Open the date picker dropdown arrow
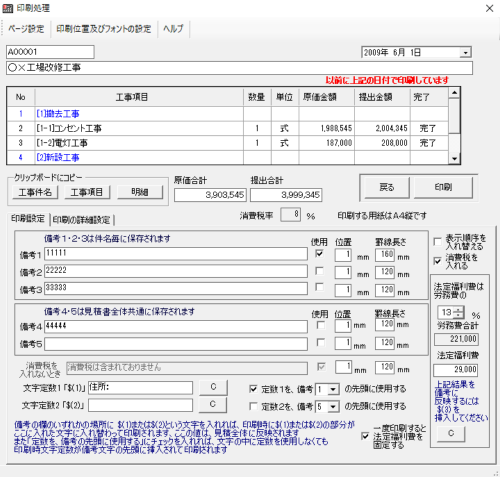500x477 pixels. tap(465, 53)
